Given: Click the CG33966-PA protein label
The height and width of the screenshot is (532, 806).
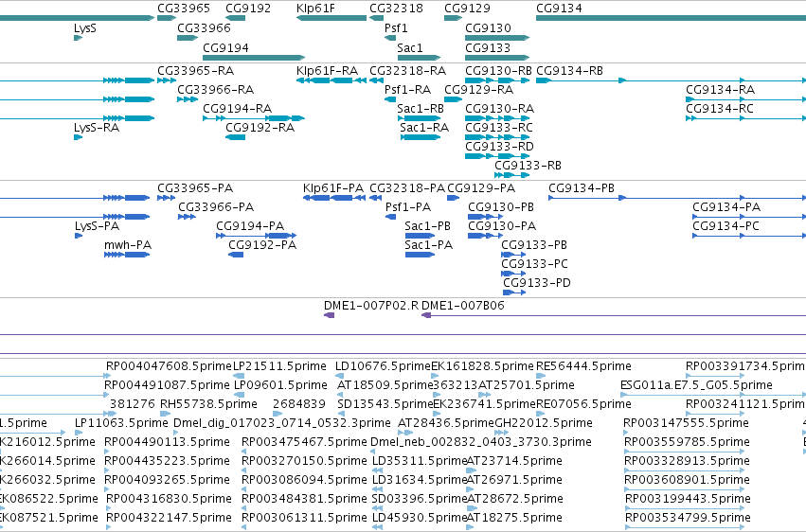Looking at the screenshot, I should click(x=216, y=207).
